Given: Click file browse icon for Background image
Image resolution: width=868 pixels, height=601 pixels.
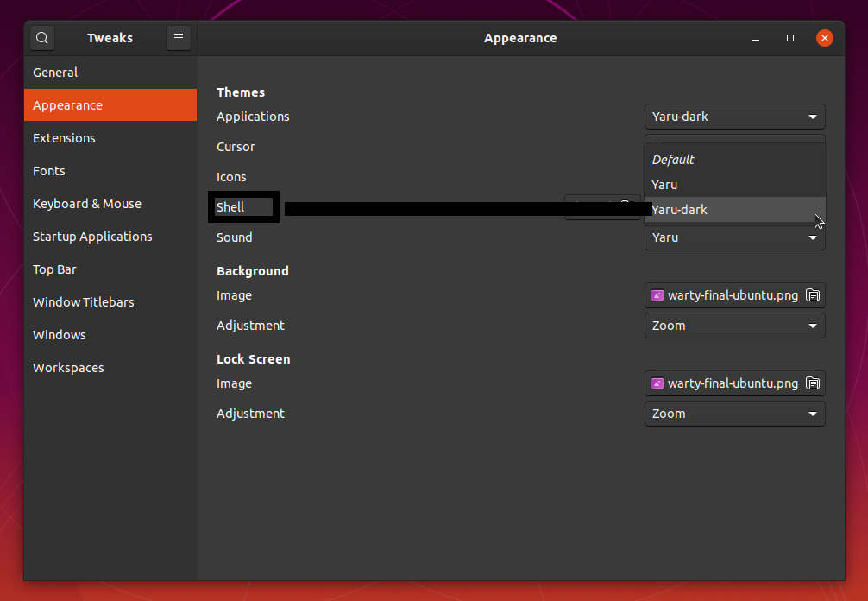Looking at the screenshot, I should 813,295.
